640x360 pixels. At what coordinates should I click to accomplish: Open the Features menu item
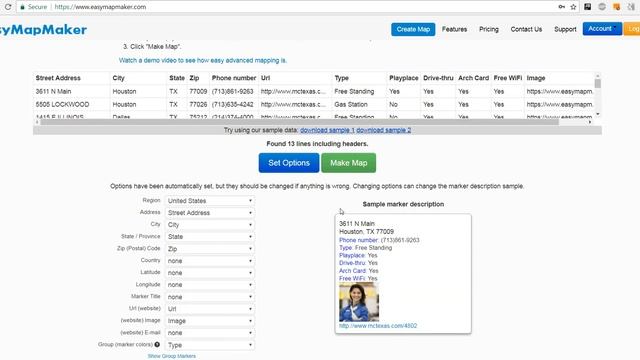click(454, 29)
